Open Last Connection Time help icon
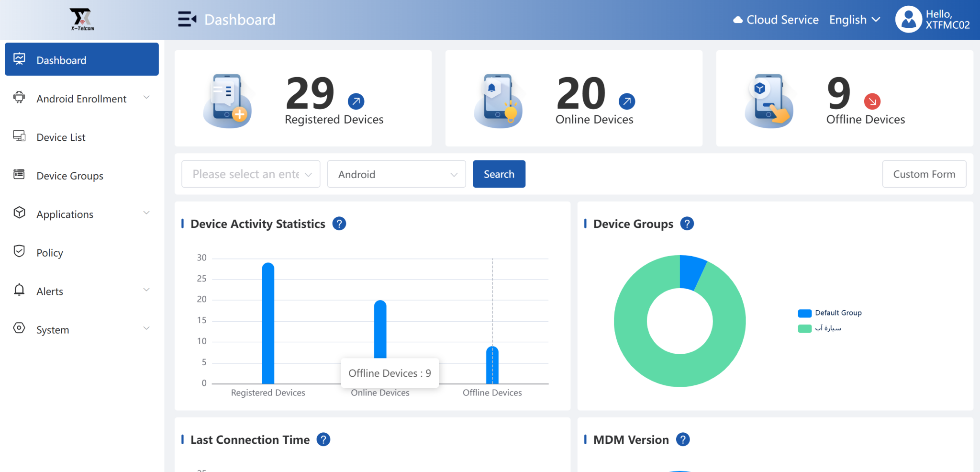 (323, 439)
